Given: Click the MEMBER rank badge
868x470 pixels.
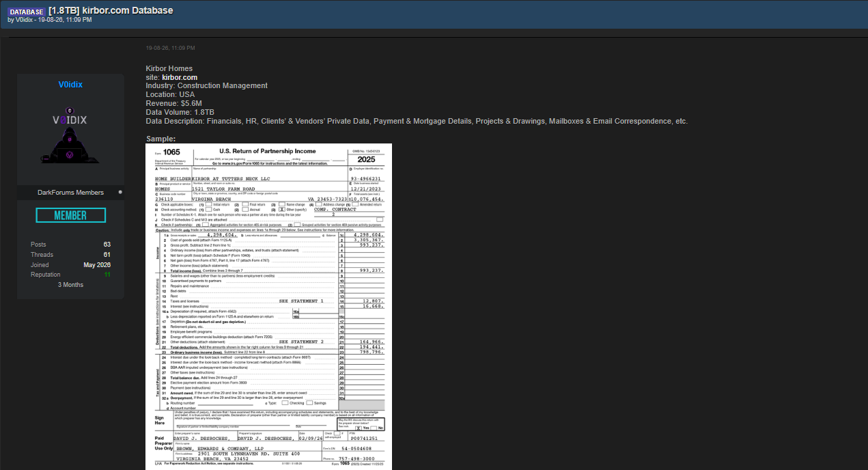Looking at the screenshot, I should [70, 215].
